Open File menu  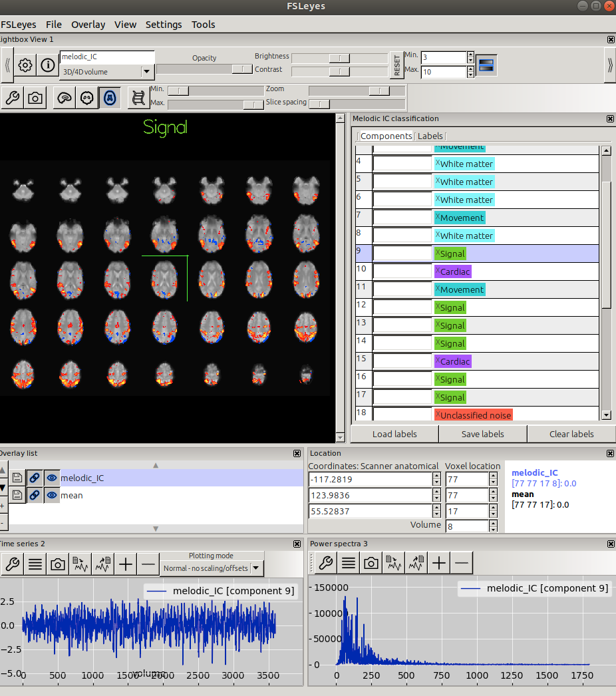54,25
